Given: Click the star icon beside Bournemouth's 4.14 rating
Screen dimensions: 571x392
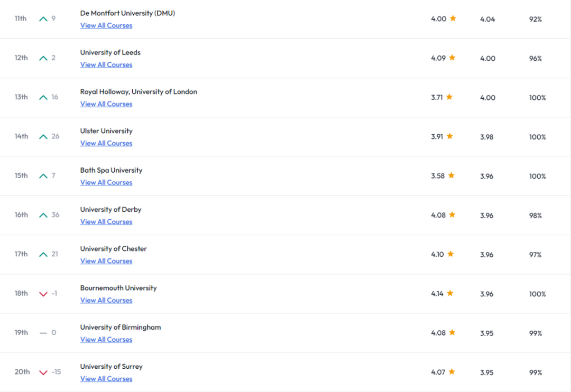Looking at the screenshot, I should 450,293.
